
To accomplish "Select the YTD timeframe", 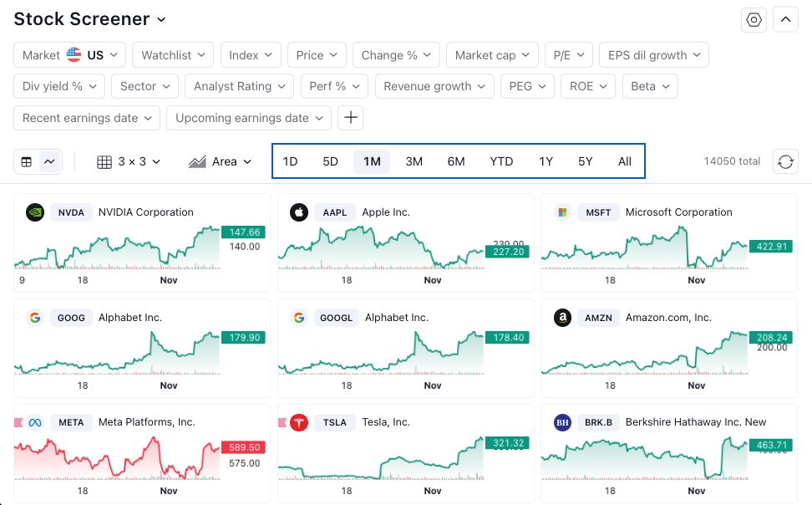I will pos(501,161).
